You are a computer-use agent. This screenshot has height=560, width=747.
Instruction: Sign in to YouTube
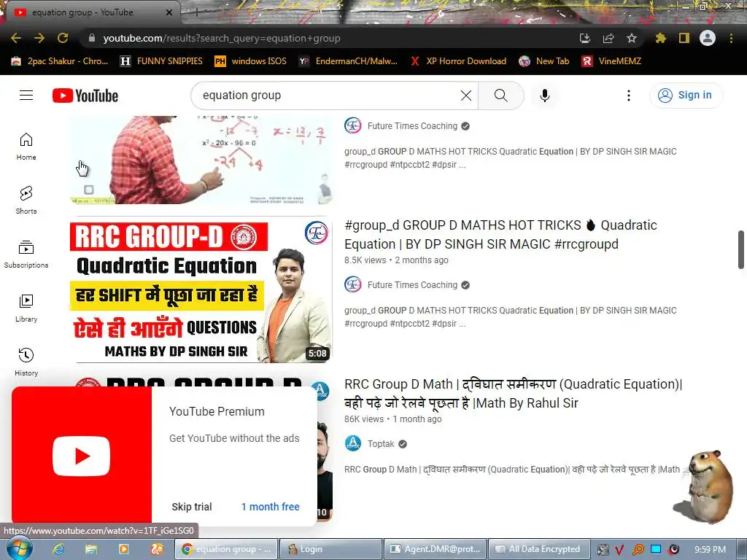click(686, 96)
